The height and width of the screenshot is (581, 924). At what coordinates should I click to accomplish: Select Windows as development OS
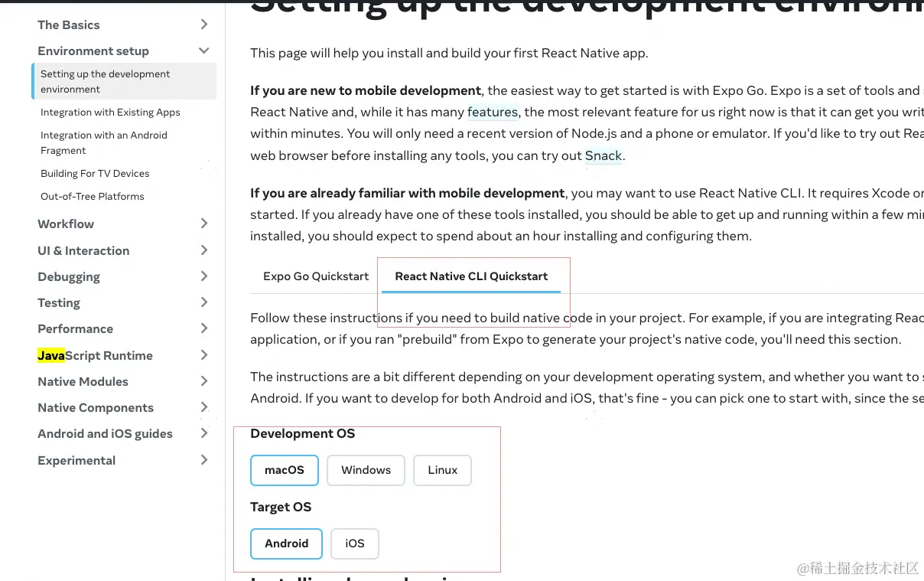coord(366,470)
